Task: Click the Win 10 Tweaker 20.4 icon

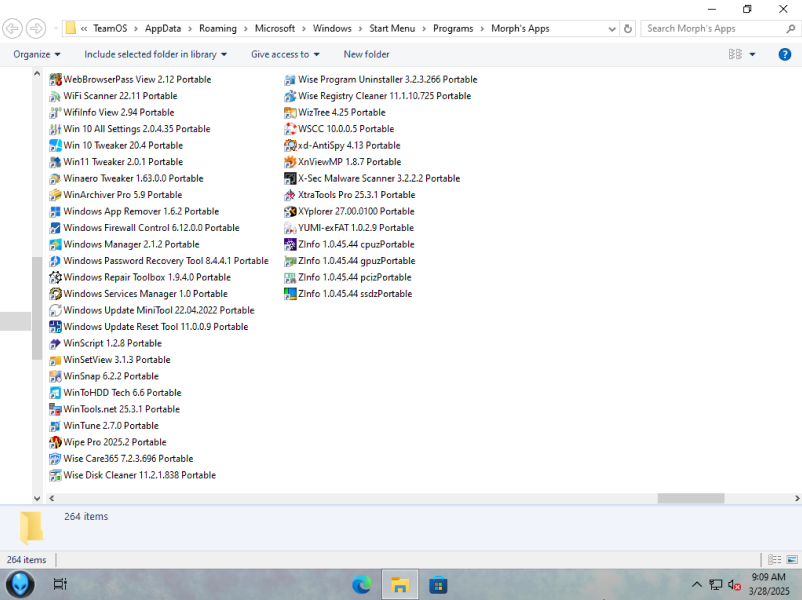Action: coord(55,146)
